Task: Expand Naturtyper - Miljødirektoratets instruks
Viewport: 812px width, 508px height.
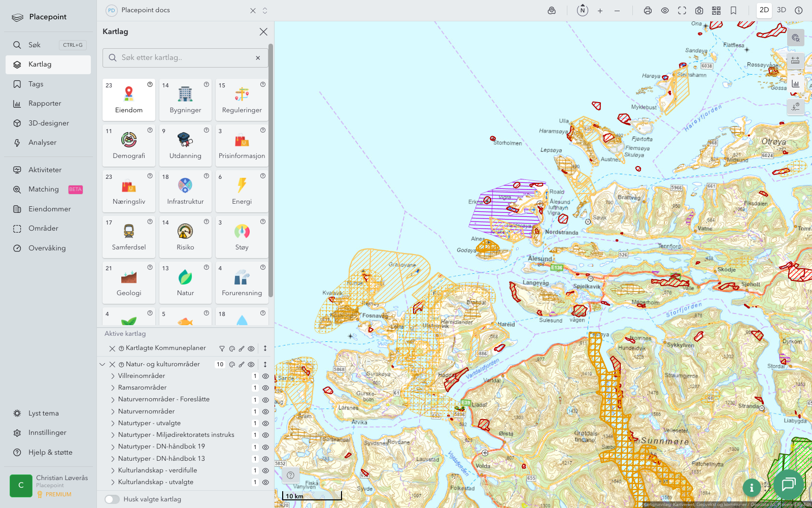Action: point(113,435)
